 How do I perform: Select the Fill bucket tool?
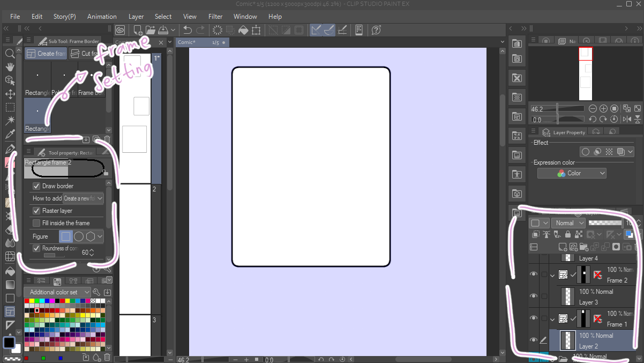10,271
